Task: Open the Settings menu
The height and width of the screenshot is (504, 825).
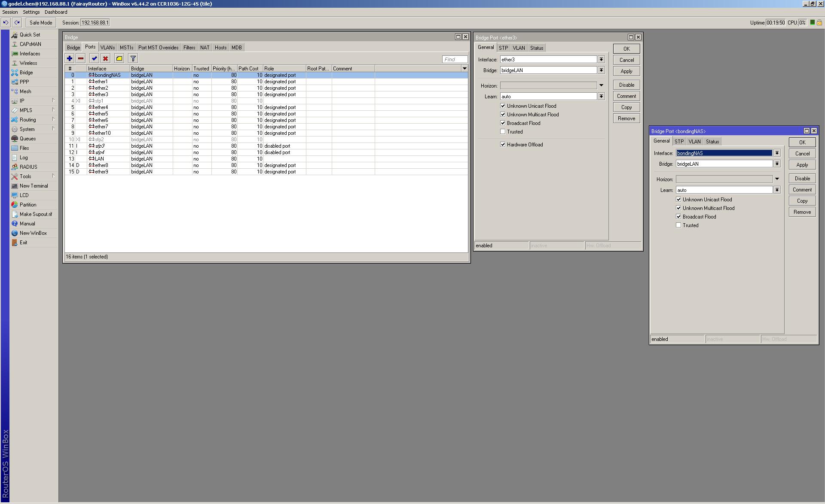Action: pyautogui.click(x=31, y=12)
